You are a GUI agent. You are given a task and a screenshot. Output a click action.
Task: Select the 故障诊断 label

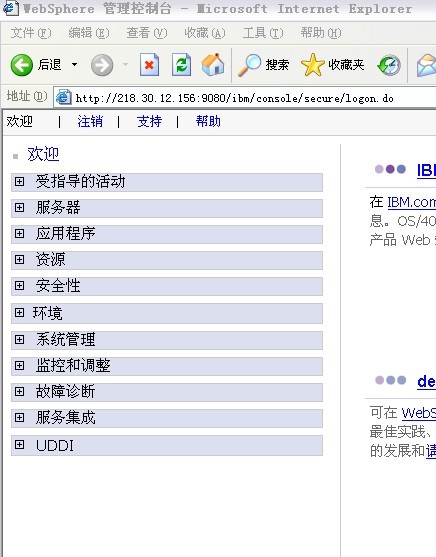click(x=65, y=391)
